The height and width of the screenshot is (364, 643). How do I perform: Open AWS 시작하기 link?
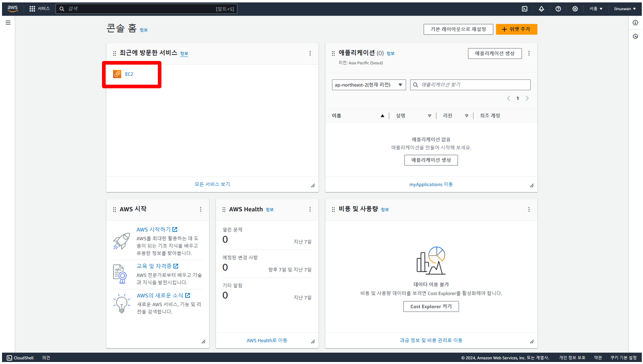[157, 230]
